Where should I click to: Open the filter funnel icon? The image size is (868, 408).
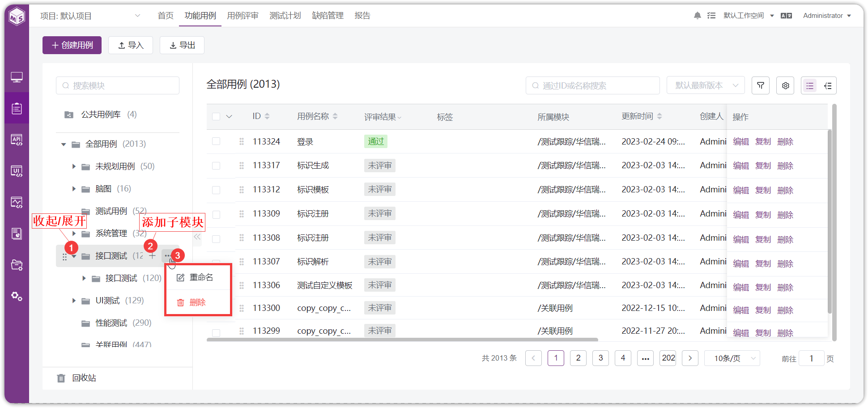coord(761,85)
